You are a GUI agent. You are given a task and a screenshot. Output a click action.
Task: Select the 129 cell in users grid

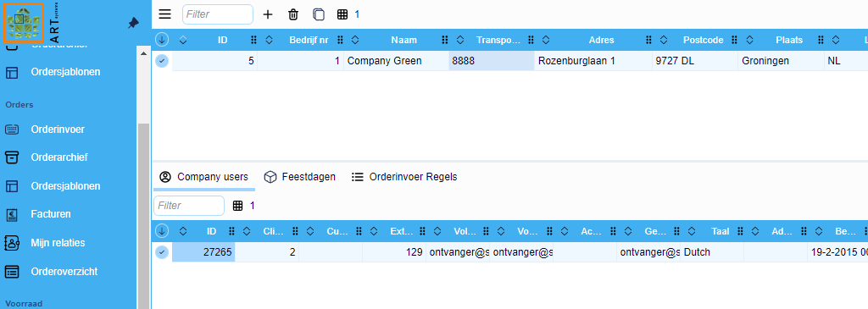(394, 252)
